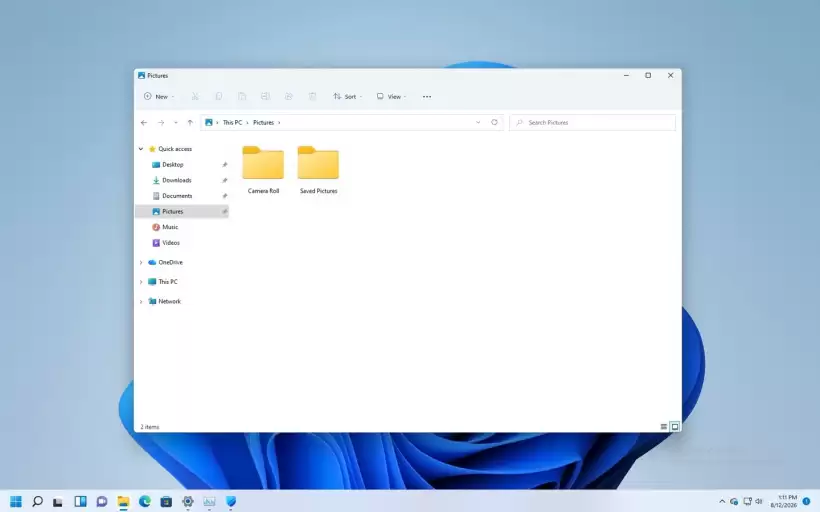
Task: Open the See more three-dot menu
Action: [x=427, y=96]
